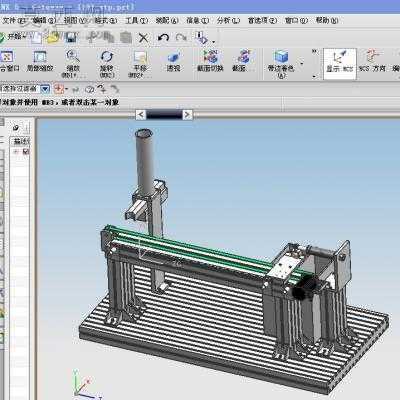Expand the dropdown arrow next to command finder
400x400 pixels.
pos(213,42)
